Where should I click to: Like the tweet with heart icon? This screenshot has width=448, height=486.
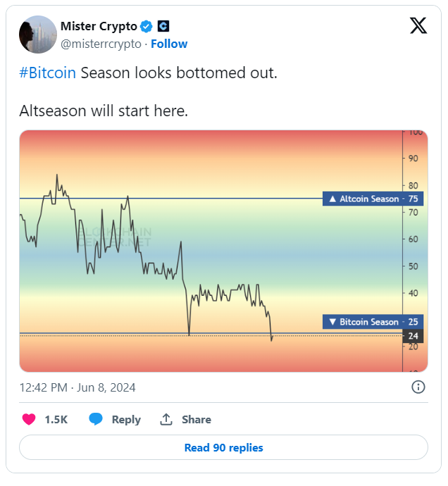pyautogui.click(x=29, y=419)
